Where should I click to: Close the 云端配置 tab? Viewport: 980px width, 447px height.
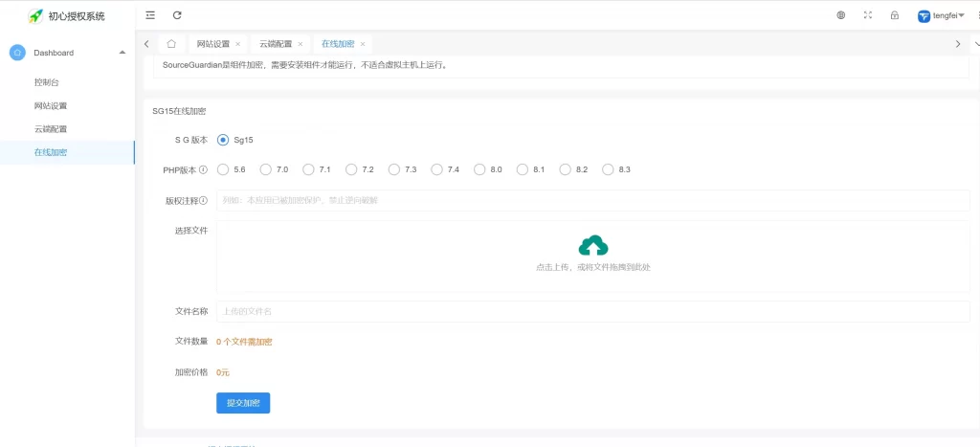click(300, 44)
